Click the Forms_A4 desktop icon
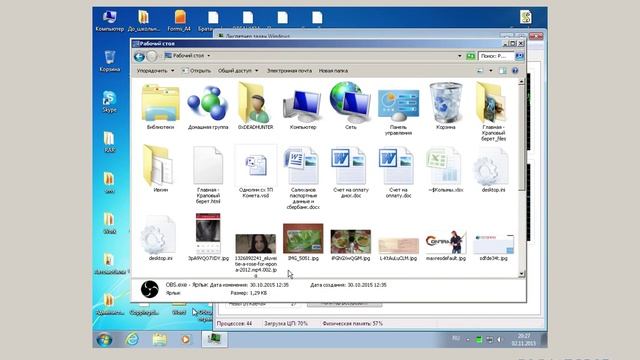Image resolution: width=640 pixels, height=360 pixels. [x=179, y=21]
